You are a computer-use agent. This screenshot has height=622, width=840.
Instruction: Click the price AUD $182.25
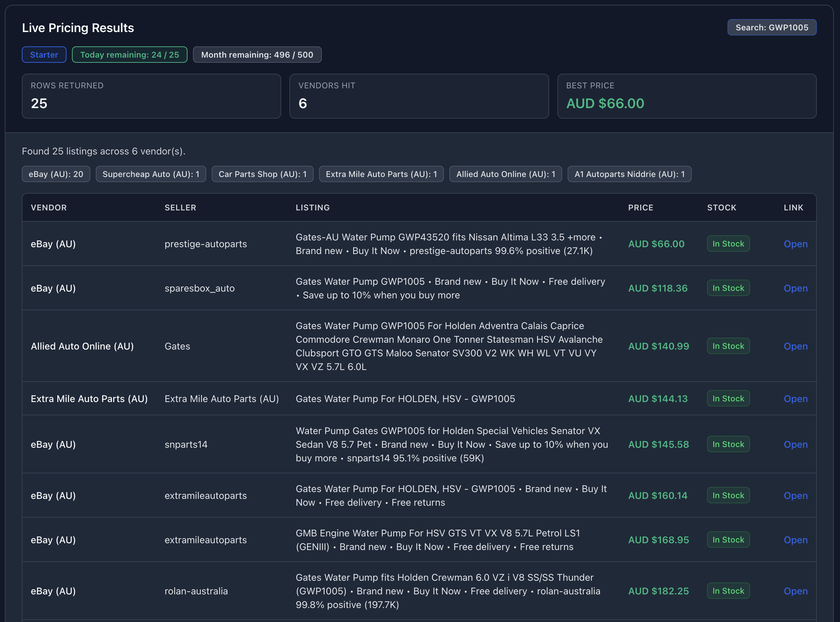pos(659,592)
